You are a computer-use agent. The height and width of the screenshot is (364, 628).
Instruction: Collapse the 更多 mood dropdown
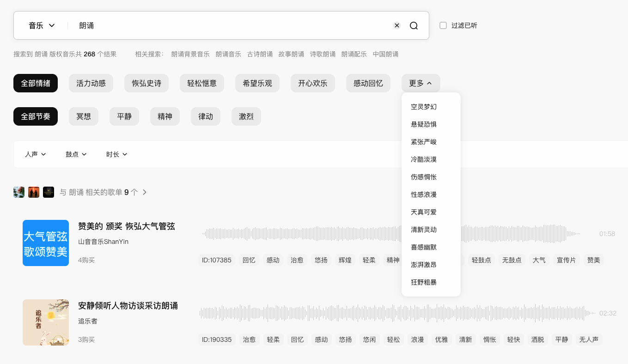coord(421,83)
